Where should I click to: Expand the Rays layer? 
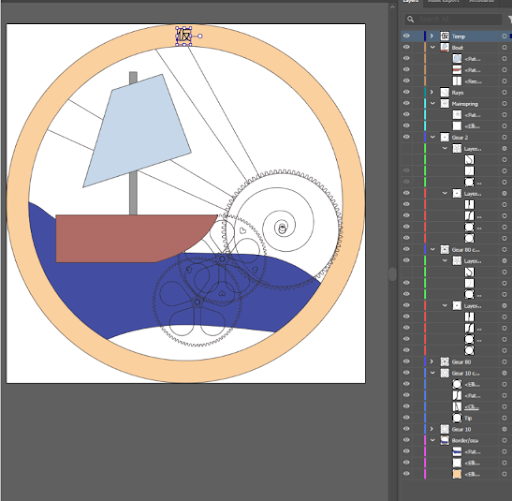(x=432, y=92)
